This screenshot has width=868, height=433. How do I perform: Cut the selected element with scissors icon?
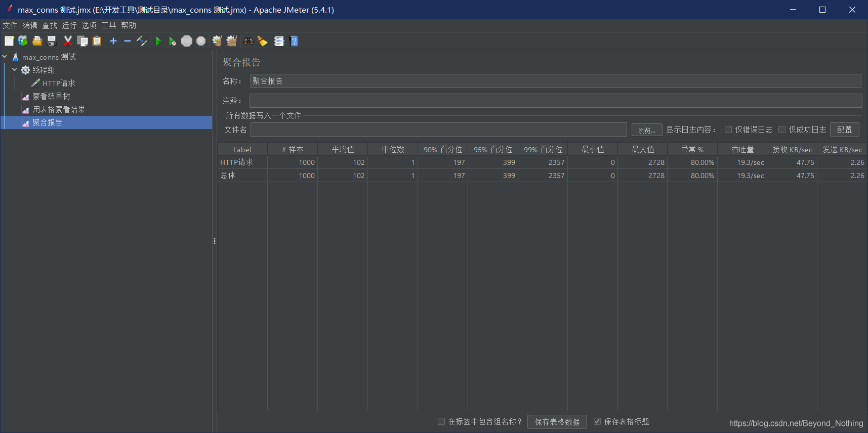tap(68, 41)
